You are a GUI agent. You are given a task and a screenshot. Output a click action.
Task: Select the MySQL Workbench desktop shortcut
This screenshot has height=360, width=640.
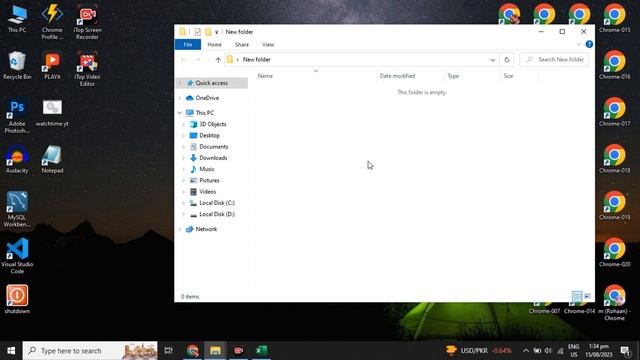(17, 209)
